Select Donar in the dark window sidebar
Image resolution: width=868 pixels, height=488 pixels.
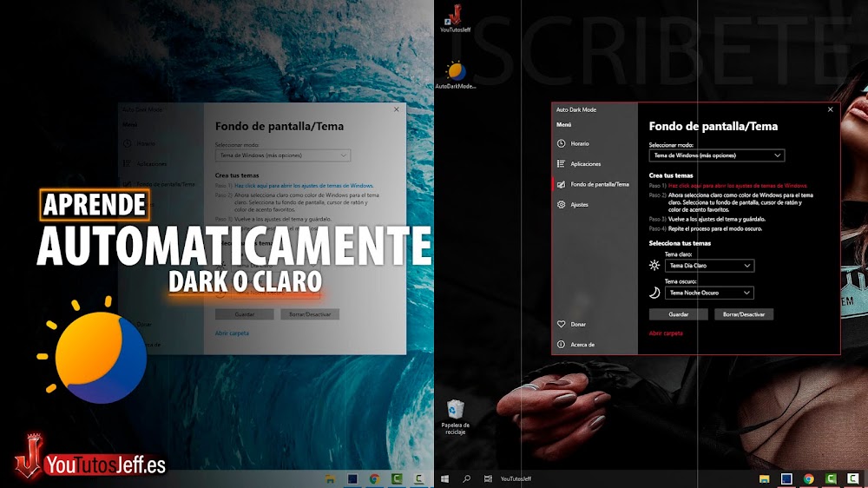(578, 324)
